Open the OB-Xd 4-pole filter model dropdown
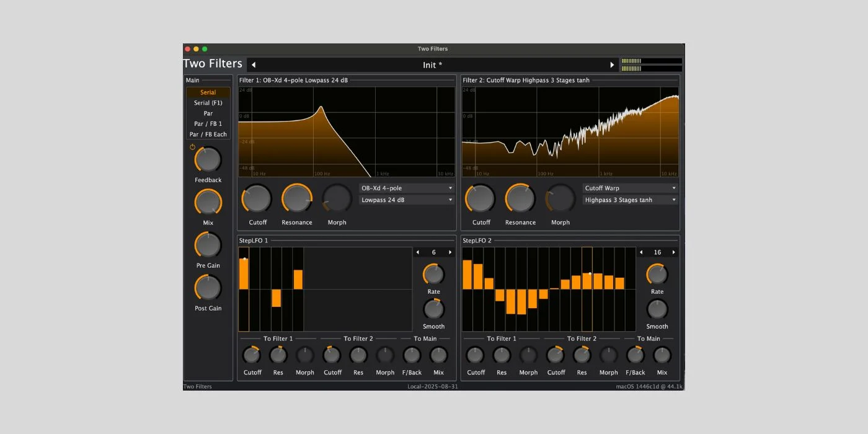The height and width of the screenshot is (434, 868). click(407, 188)
